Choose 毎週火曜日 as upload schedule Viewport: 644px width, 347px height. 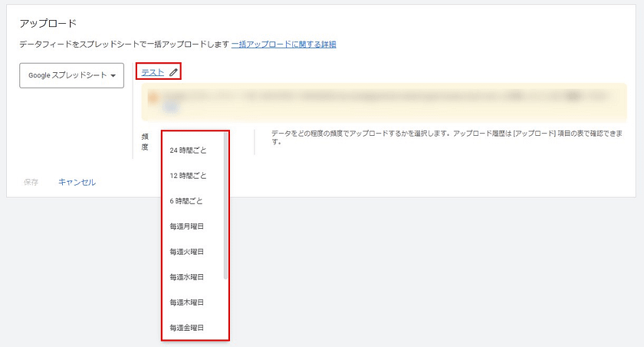click(x=187, y=252)
